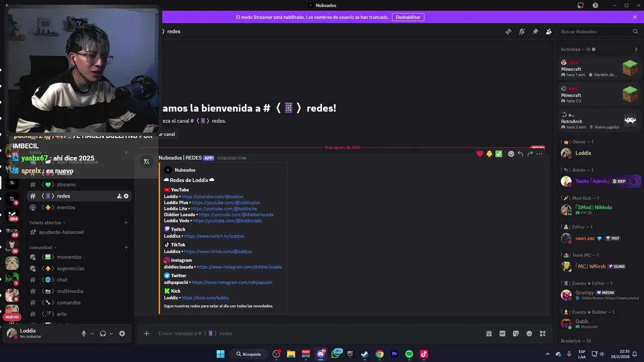Open add reaction emoji picker on message
Screen dimensions: 644x362
(x=511, y=154)
